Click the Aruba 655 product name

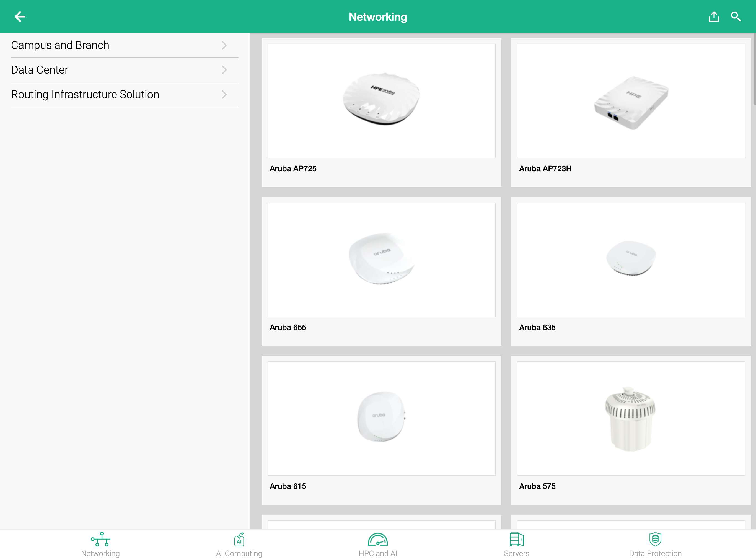(x=288, y=328)
